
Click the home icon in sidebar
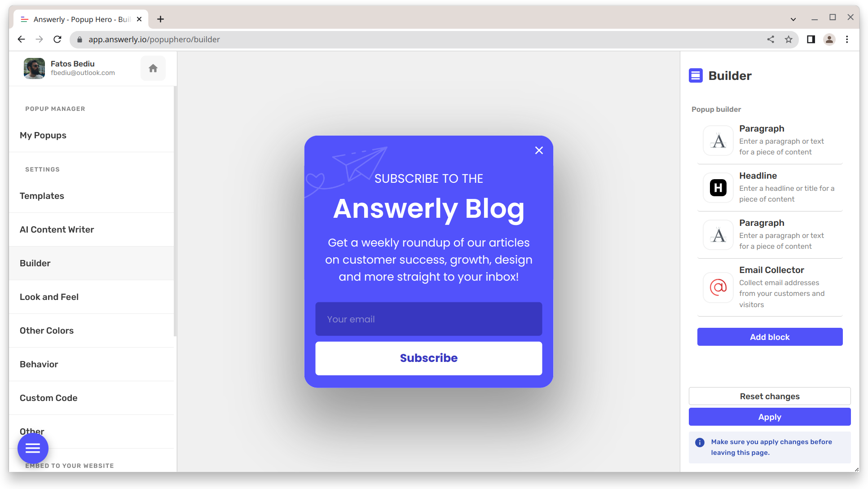[153, 67]
